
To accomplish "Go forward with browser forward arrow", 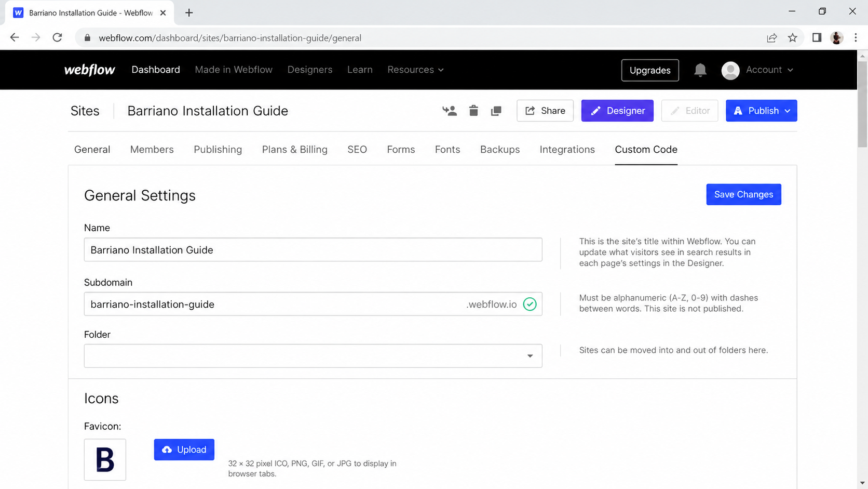I will tap(36, 37).
